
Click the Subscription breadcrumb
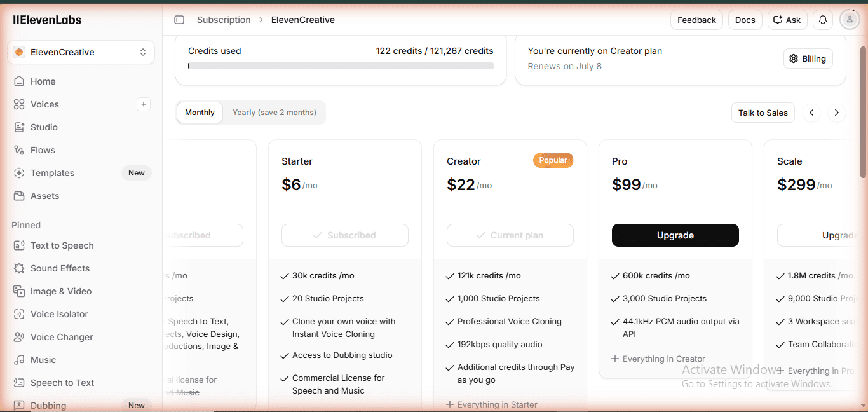pos(224,20)
